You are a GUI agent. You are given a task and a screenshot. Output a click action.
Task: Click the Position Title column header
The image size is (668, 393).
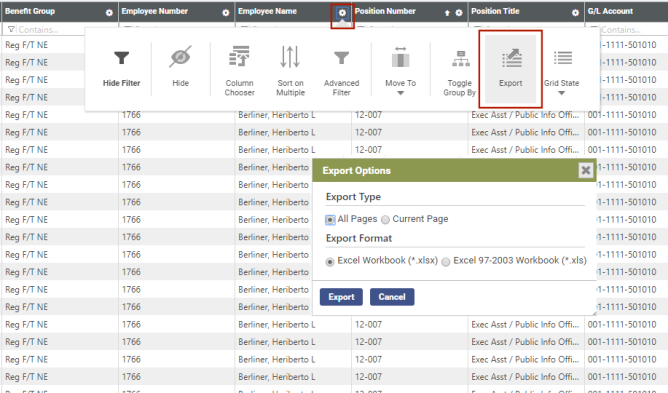pos(495,12)
